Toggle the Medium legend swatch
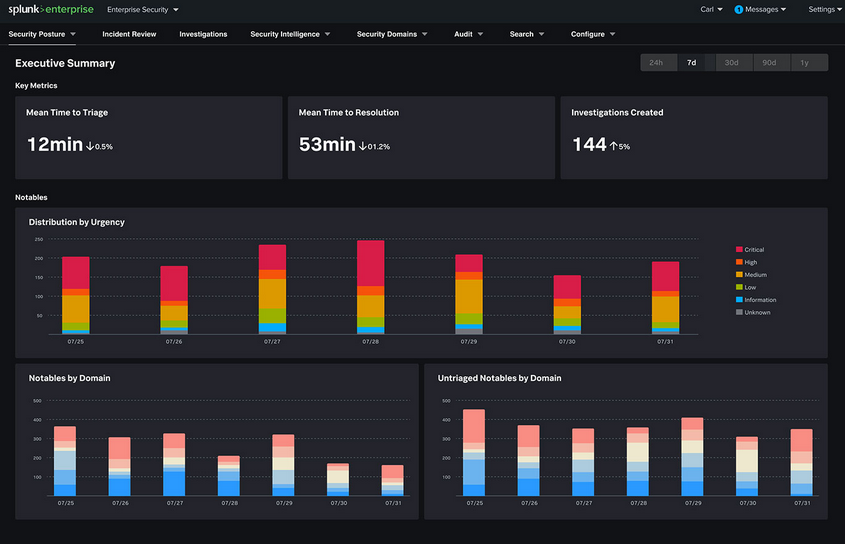The image size is (845, 544). click(x=739, y=274)
